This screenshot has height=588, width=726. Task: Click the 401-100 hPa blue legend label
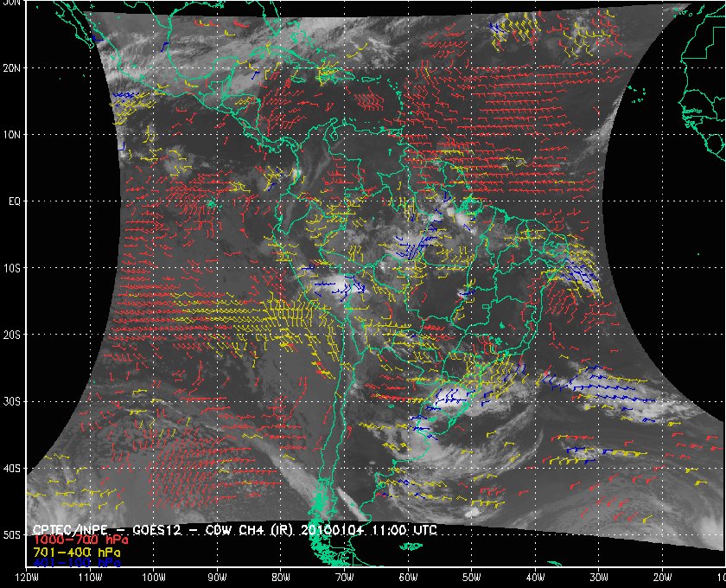coord(76,563)
